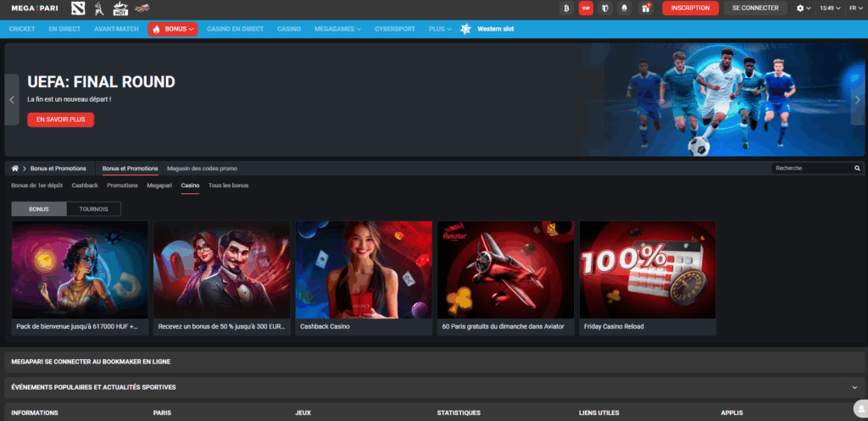Click the shield icon in header
868x421 pixels.
pyautogui.click(x=605, y=8)
